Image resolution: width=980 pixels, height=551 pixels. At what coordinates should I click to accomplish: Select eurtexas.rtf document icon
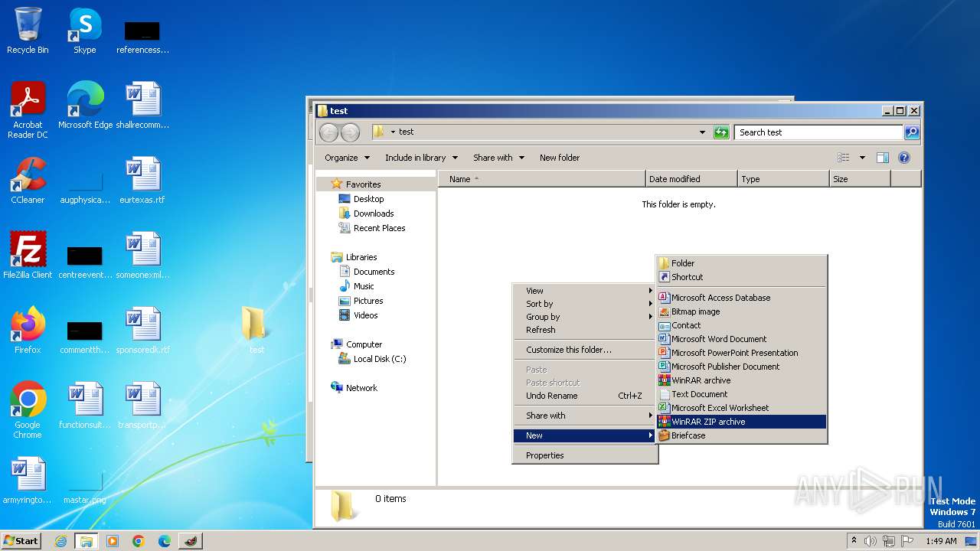[x=142, y=181]
